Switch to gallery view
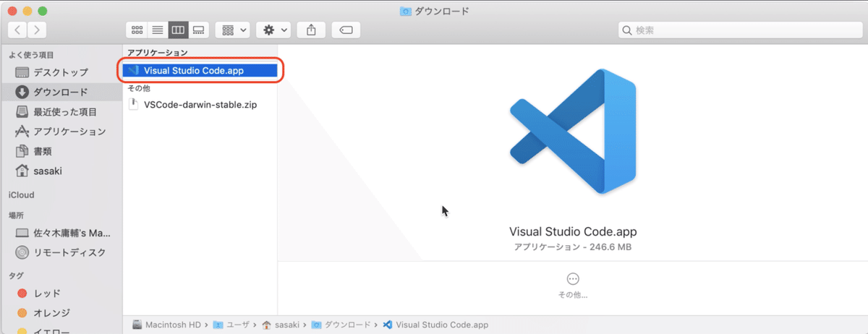 pyautogui.click(x=199, y=30)
